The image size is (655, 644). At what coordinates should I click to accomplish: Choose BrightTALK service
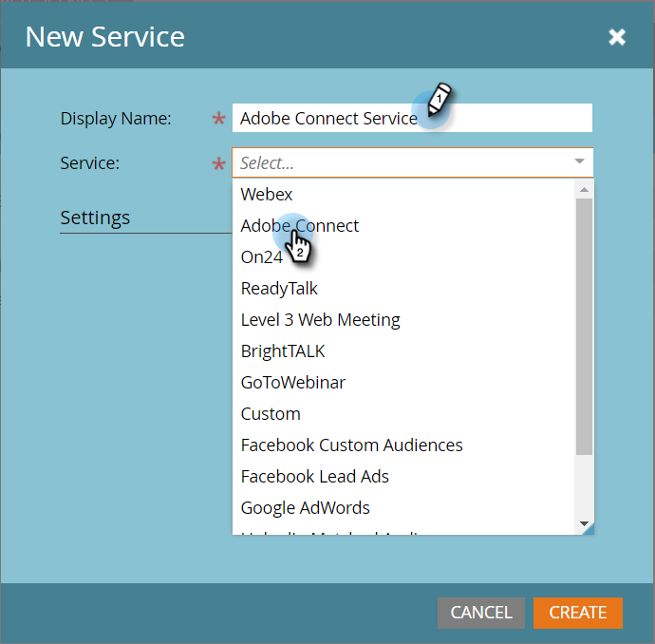[x=403, y=351]
